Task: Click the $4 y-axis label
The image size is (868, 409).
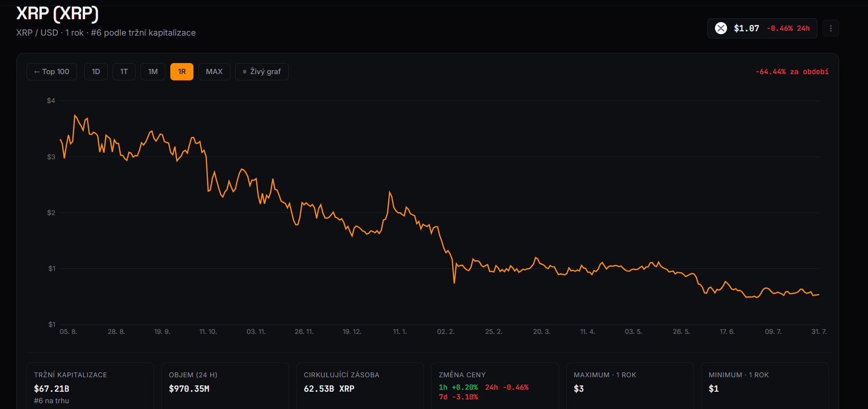Action: click(51, 101)
